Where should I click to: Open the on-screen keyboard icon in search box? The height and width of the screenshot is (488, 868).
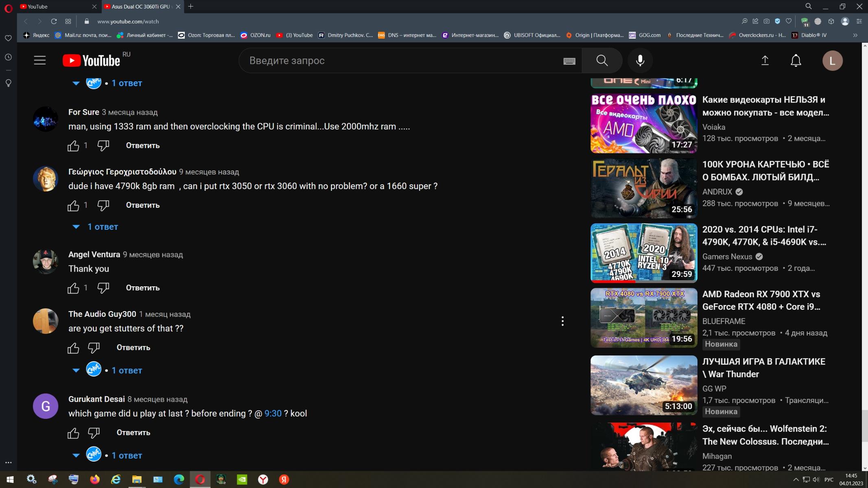coord(569,61)
